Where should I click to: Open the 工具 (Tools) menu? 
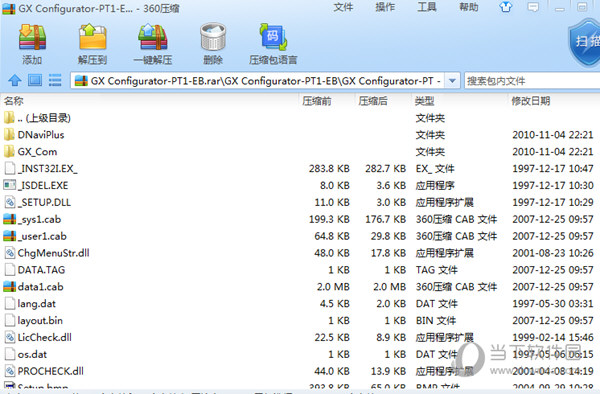tap(427, 7)
